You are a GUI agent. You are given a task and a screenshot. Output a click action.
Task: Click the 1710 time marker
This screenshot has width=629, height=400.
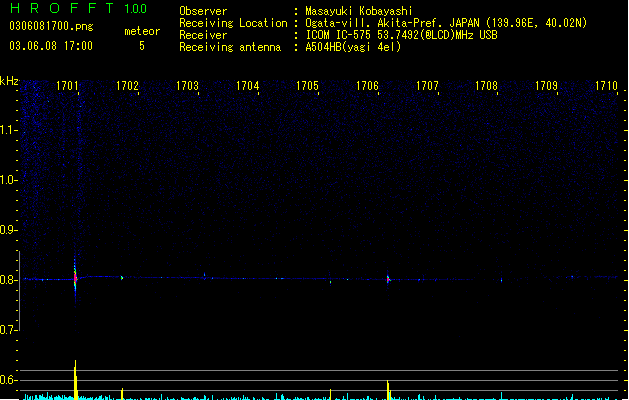click(606, 86)
